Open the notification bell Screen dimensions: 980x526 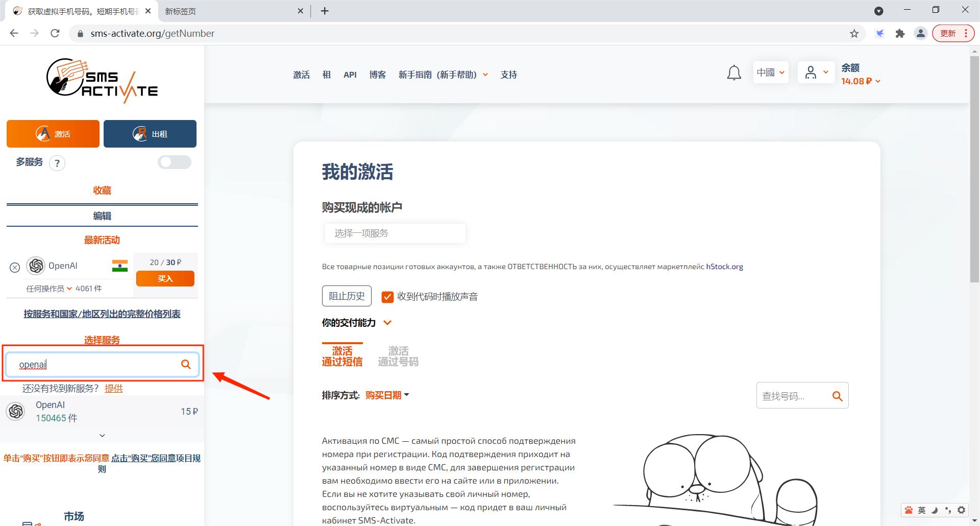tap(734, 73)
